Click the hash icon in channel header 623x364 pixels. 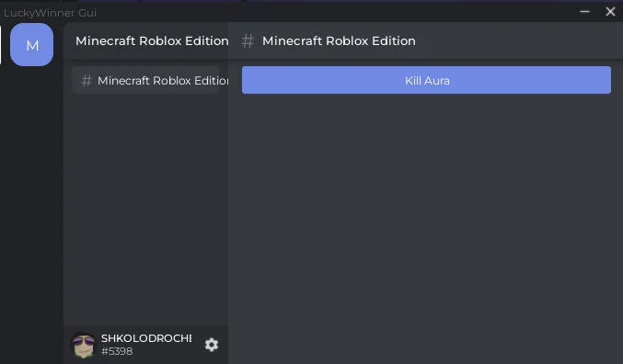coord(248,40)
